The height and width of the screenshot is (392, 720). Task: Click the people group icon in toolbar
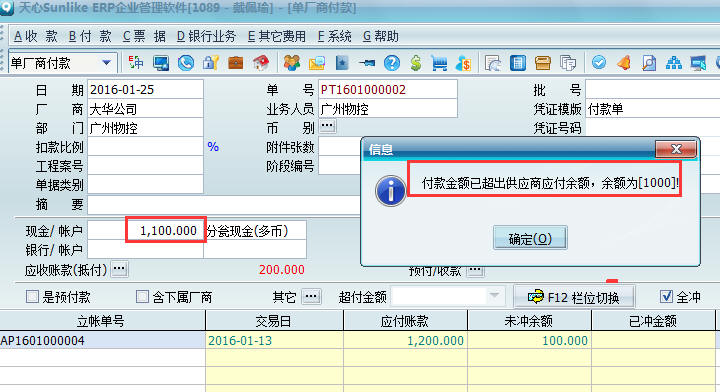[x=292, y=63]
